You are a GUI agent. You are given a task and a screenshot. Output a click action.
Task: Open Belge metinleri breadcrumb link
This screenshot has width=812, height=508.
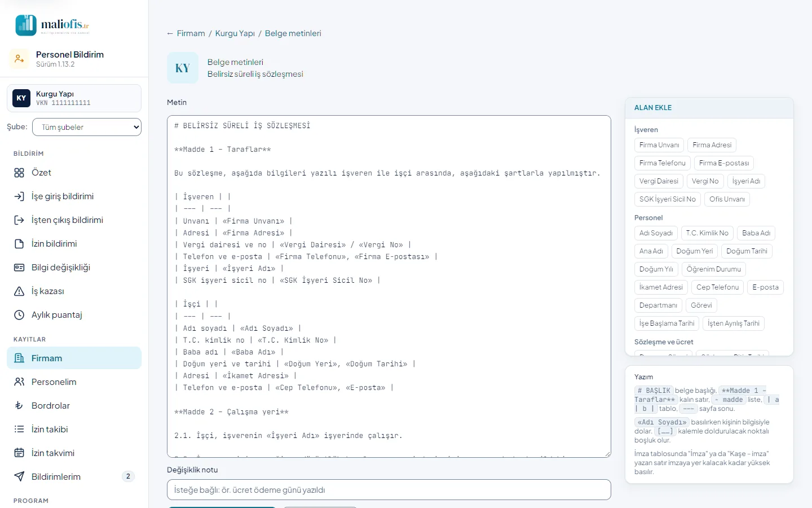pos(293,33)
